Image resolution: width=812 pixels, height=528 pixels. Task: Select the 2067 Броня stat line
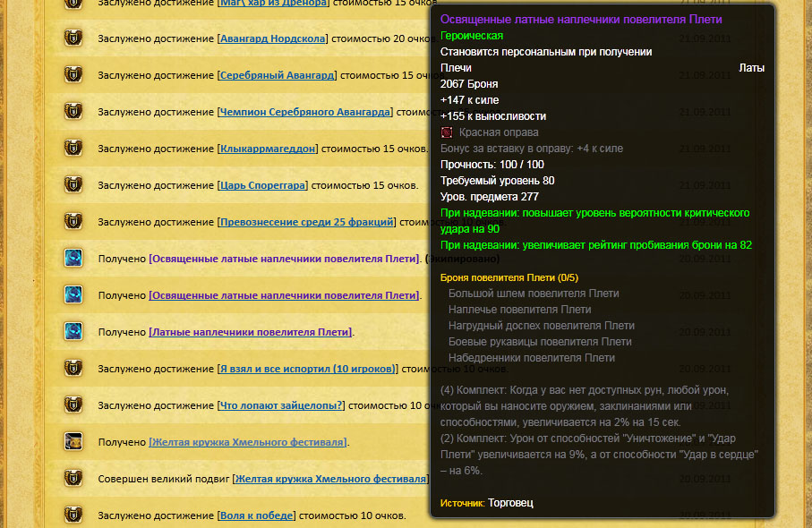[x=468, y=84]
